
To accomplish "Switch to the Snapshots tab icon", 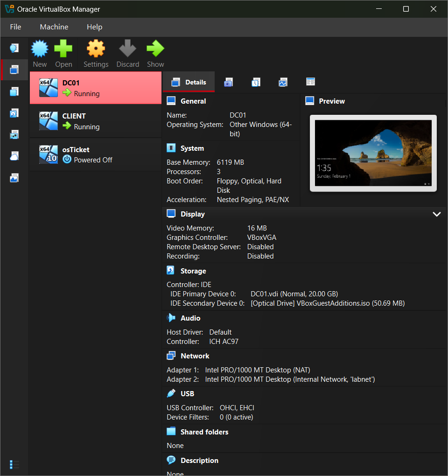I will 229,82.
